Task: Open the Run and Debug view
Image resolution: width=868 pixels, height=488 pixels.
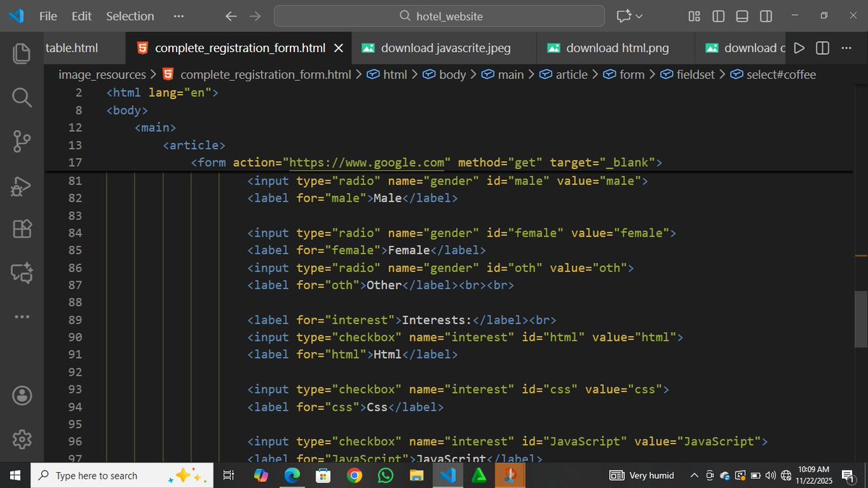Action: click(22, 186)
